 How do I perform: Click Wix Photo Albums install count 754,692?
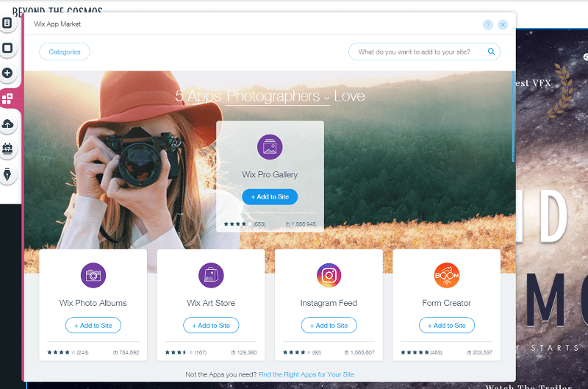click(126, 353)
